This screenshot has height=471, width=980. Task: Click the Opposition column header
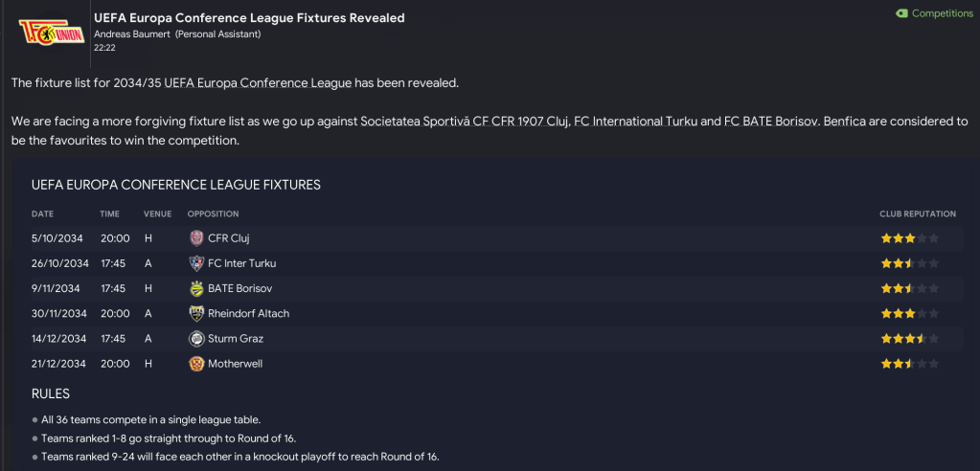[x=213, y=213]
